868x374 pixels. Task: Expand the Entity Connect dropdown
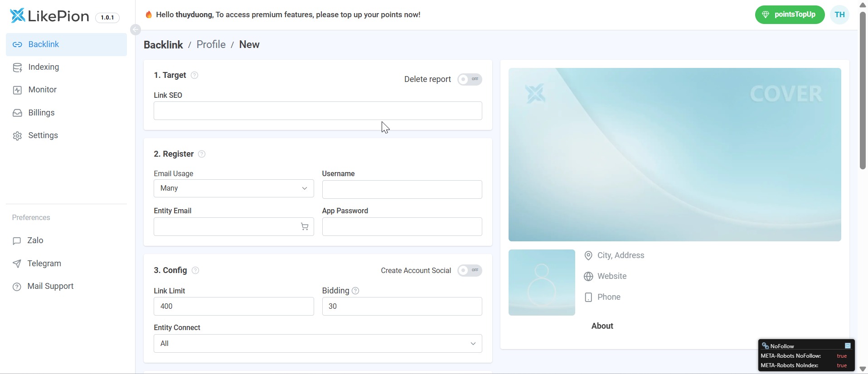[318, 344]
